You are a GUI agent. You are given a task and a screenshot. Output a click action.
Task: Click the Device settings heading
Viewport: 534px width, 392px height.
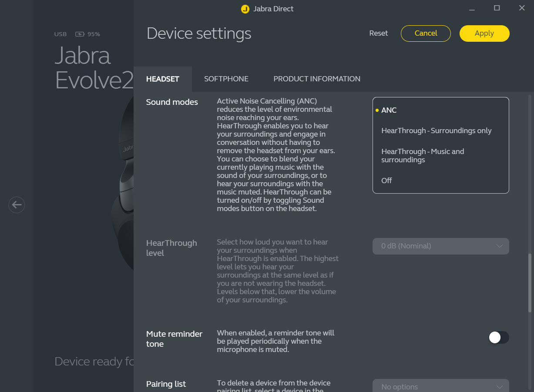click(x=199, y=34)
